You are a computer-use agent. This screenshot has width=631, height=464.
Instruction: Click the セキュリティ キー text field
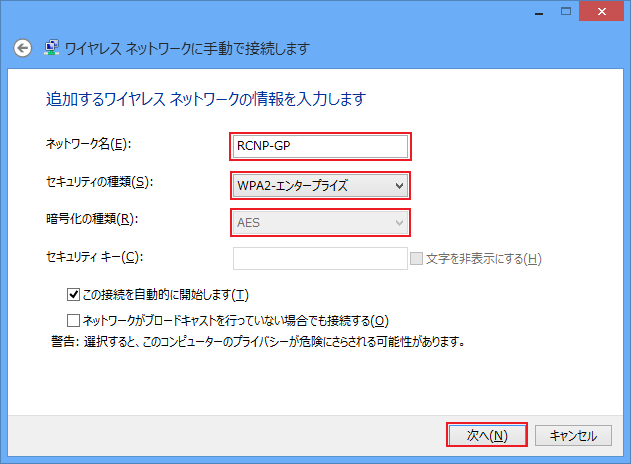pyautogui.click(x=320, y=259)
